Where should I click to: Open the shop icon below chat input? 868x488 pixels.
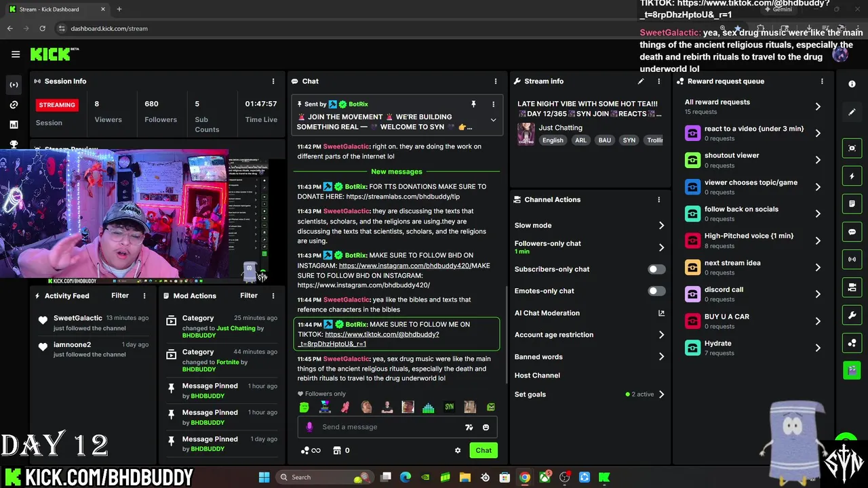(x=336, y=451)
